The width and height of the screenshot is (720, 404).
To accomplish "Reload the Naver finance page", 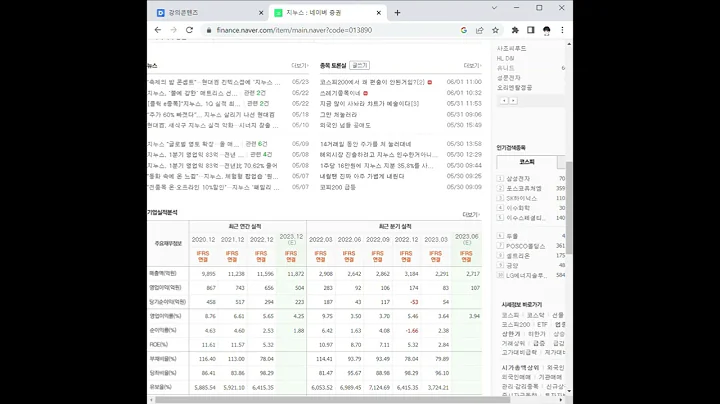I will point(189,30).
